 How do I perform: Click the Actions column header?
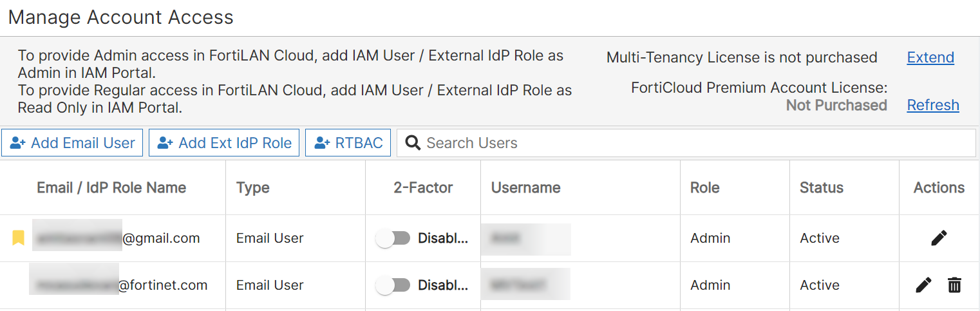coord(939,187)
